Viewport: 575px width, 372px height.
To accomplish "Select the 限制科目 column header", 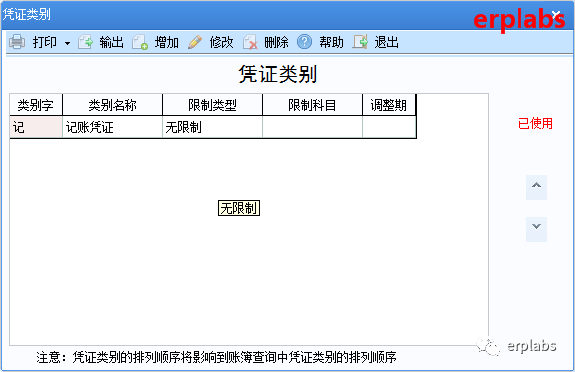I will click(x=312, y=105).
